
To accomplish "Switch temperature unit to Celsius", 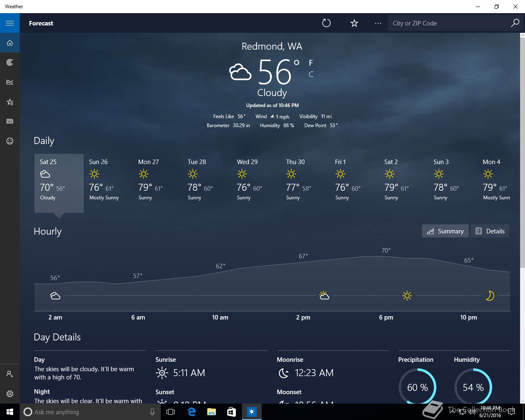I will click(x=311, y=74).
